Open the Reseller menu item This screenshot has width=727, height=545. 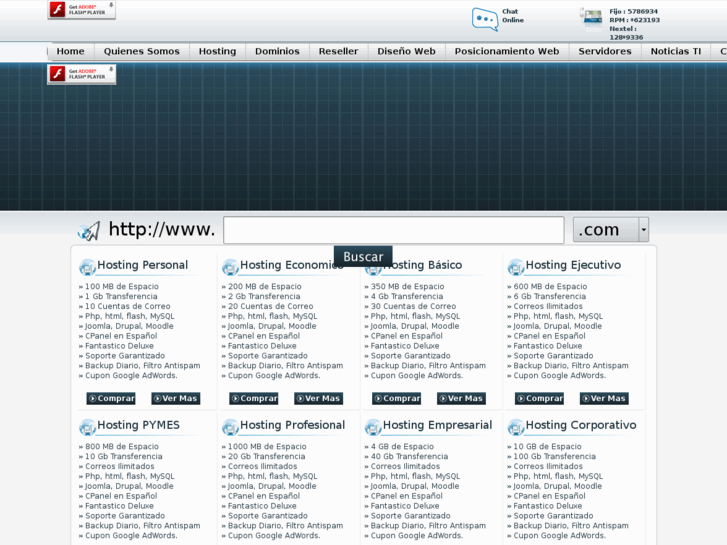pyautogui.click(x=338, y=51)
